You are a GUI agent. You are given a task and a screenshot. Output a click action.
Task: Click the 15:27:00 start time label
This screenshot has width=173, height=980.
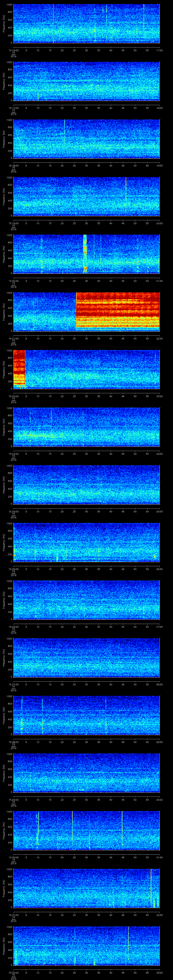coord(14,684)
